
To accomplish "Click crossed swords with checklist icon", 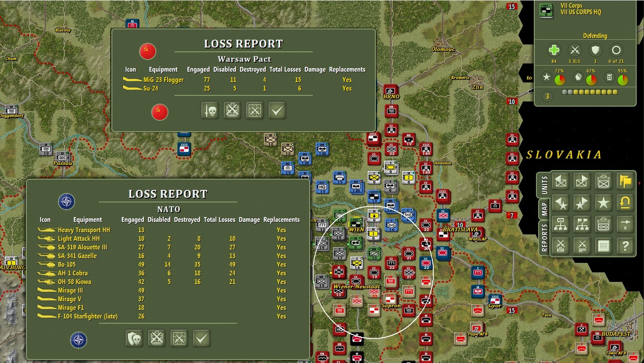I will coord(561,246).
